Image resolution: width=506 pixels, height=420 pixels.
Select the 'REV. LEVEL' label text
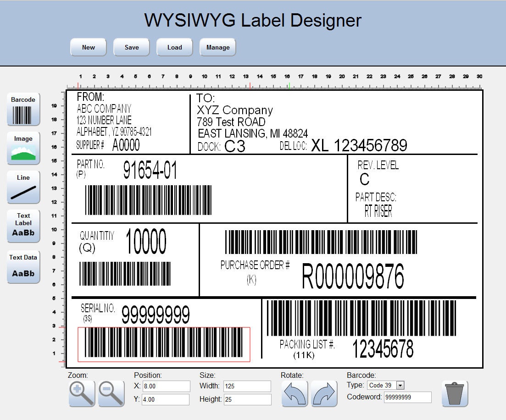[x=378, y=165]
